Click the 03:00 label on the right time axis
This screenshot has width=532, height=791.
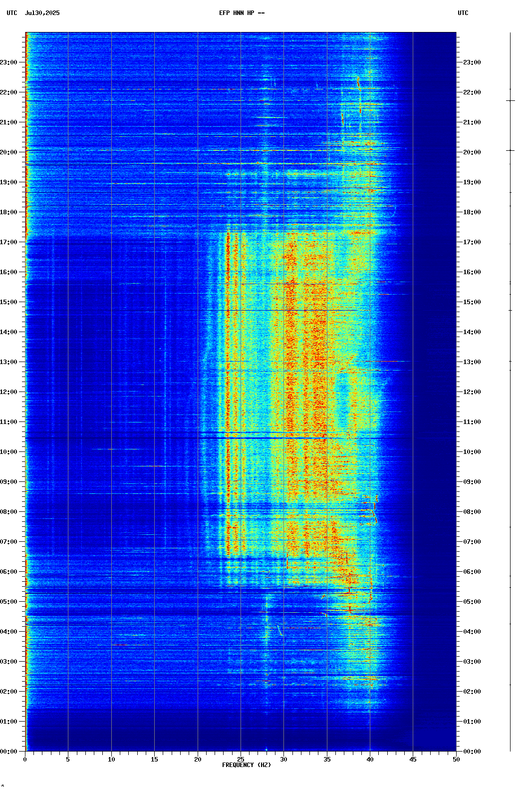click(x=472, y=662)
